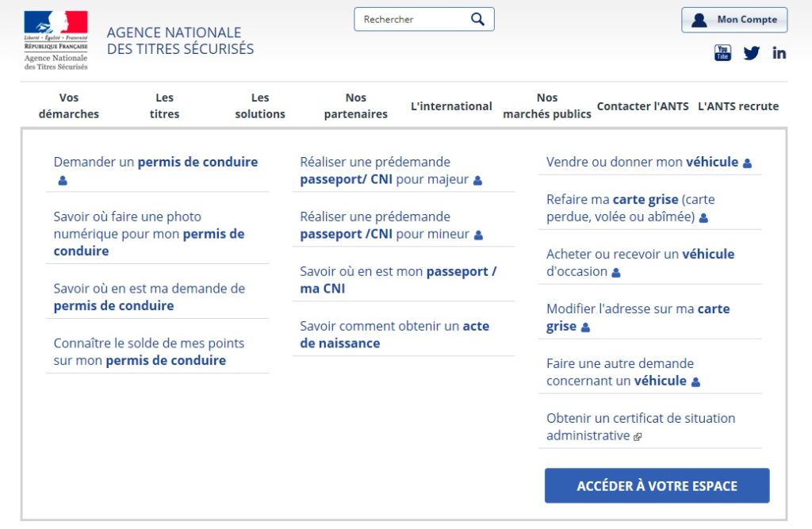This screenshot has height=529, width=812.
Task: Click the magnifying glass search icon
Action: click(x=477, y=19)
